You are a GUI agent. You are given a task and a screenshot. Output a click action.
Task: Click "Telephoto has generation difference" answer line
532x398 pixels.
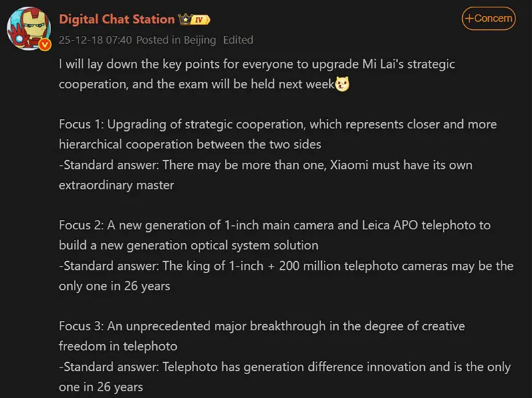(285, 367)
